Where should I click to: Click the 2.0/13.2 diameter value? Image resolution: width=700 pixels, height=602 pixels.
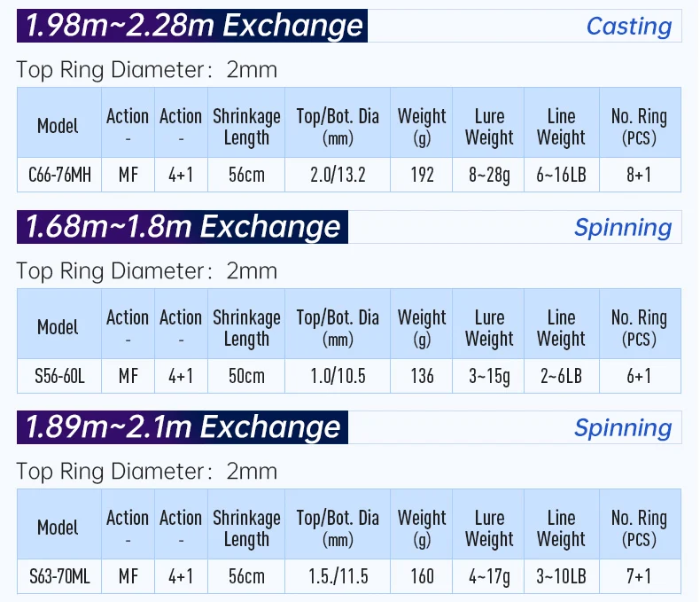click(338, 175)
